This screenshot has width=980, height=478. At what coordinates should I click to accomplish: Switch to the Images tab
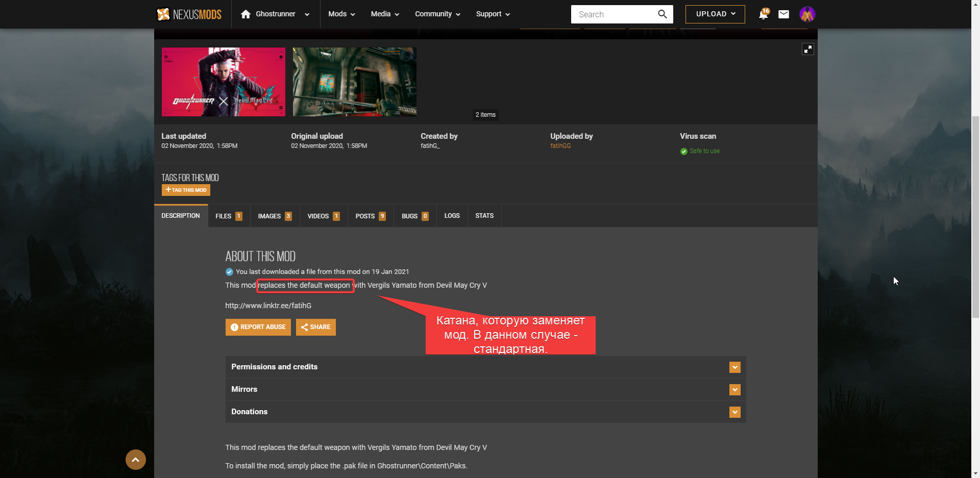[x=275, y=216]
